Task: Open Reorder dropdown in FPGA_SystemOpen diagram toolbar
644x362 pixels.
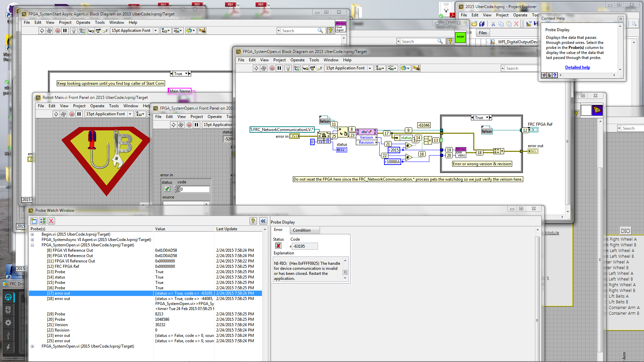Action: pos(405,68)
